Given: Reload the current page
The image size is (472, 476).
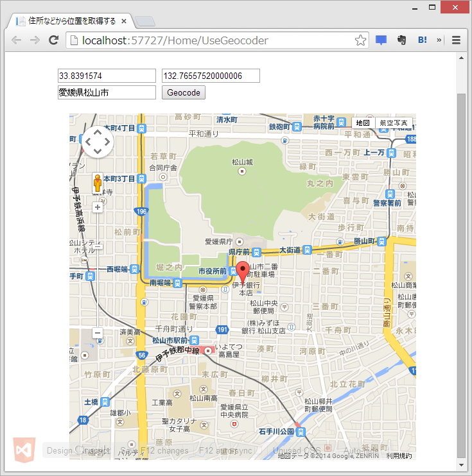Looking at the screenshot, I should pyautogui.click(x=54, y=40).
